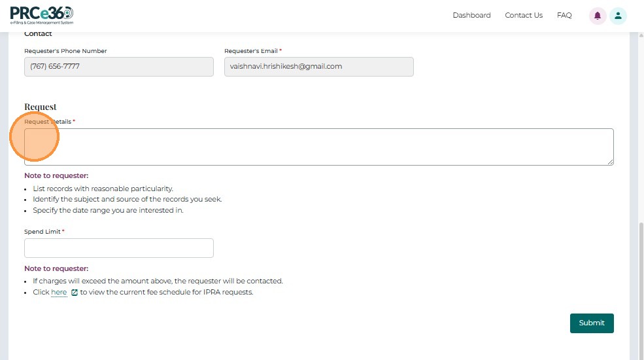Click the PRCe360 logo

coord(42,15)
